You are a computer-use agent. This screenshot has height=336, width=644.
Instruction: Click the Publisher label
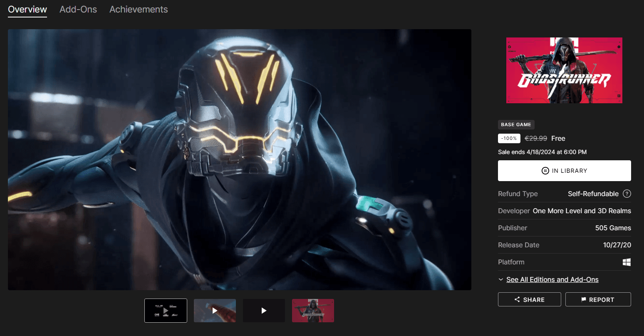pos(513,228)
